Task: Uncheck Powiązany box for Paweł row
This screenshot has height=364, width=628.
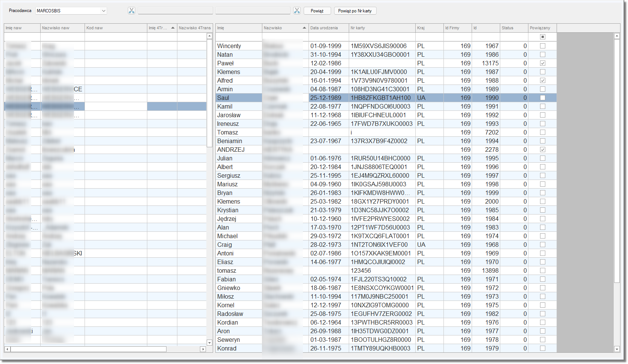Action: click(542, 63)
